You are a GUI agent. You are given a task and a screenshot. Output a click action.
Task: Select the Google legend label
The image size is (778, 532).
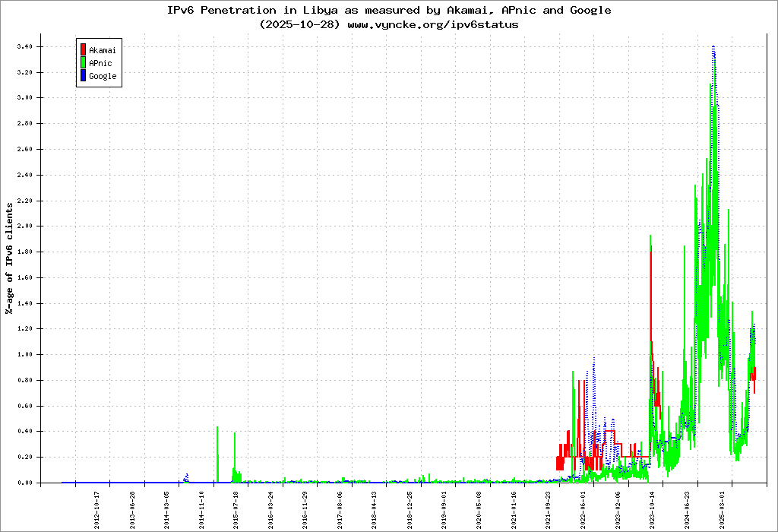click(x=103, y=76)
